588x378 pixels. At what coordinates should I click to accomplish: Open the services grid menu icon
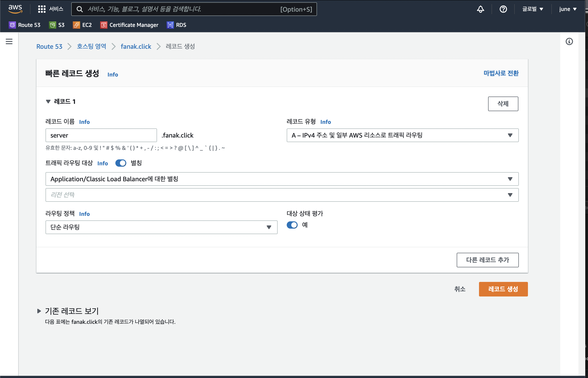click(x=42, y=9)
